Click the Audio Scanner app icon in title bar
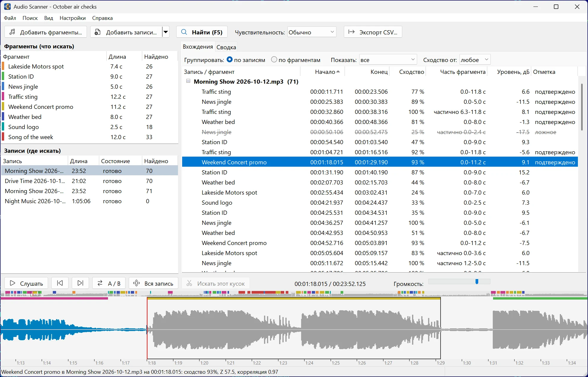 click(7, 7)
